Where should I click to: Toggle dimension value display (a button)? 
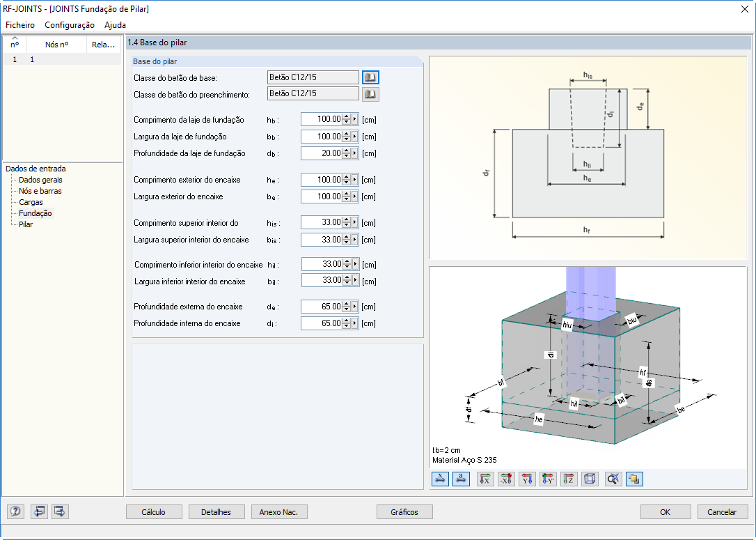[462, 479]
